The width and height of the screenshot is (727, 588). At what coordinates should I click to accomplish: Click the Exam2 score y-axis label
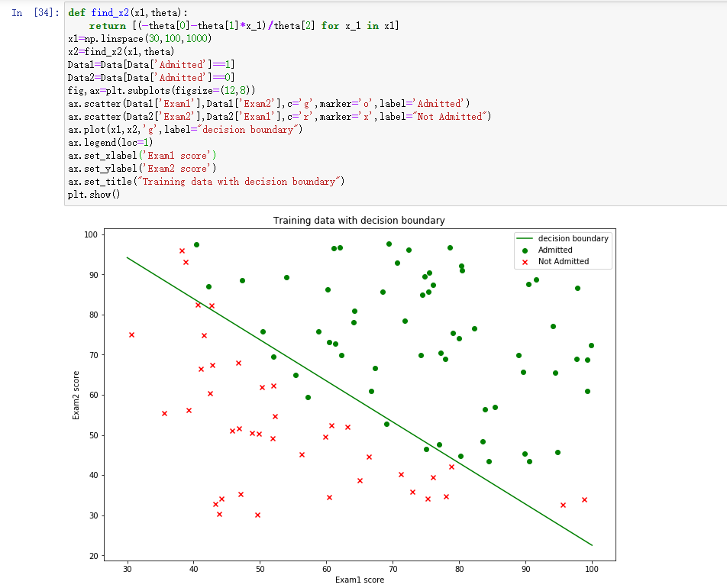pyautogui.click(x=76, y=395)
